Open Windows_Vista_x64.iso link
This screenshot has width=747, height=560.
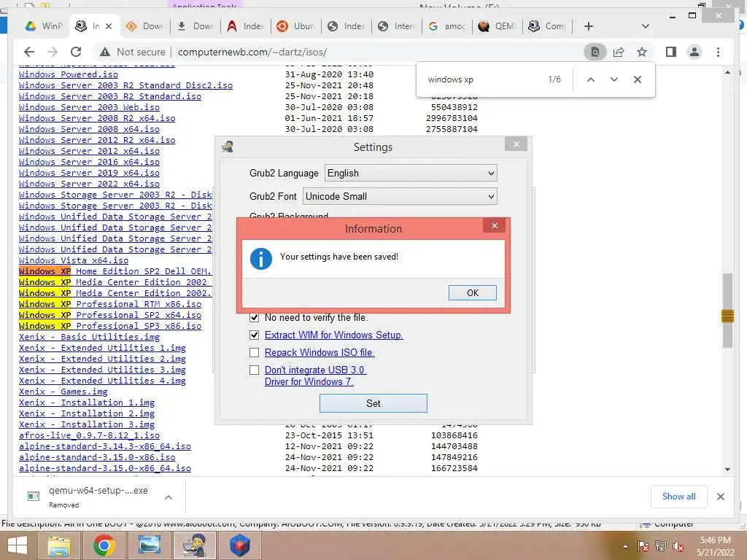[x=74, y=260]
